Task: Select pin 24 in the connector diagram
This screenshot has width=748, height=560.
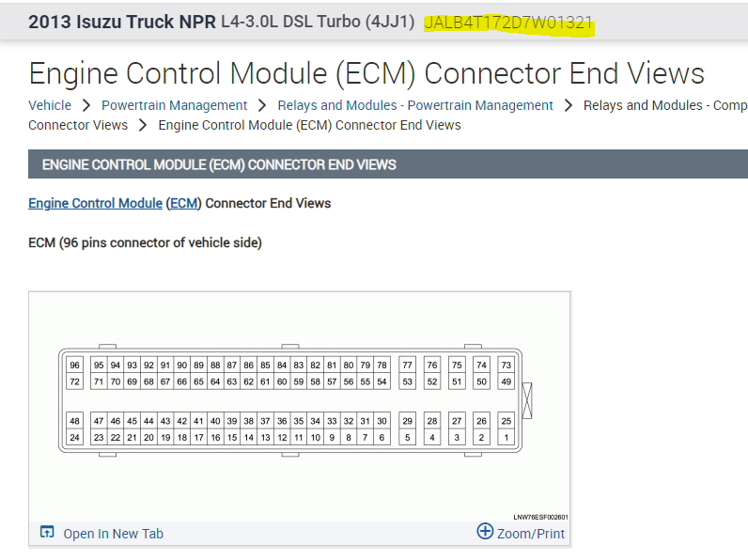Action: coord(75,437)
